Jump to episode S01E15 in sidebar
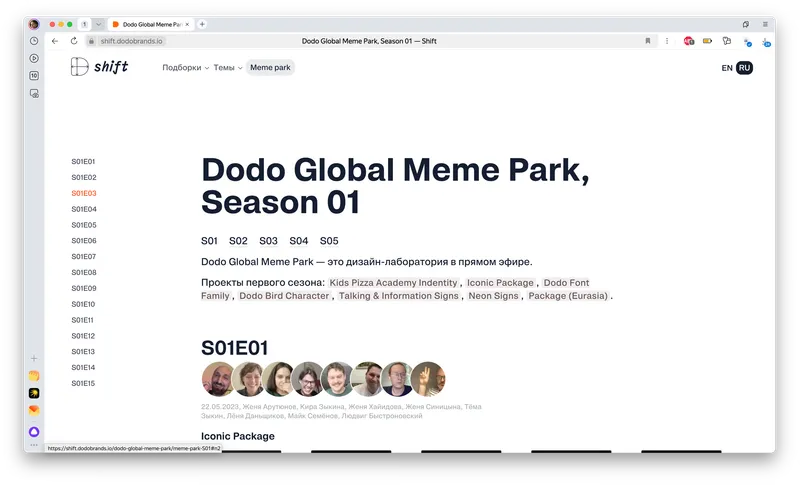The height and width of the screenshot is (485, 800). tap(83, 383)
